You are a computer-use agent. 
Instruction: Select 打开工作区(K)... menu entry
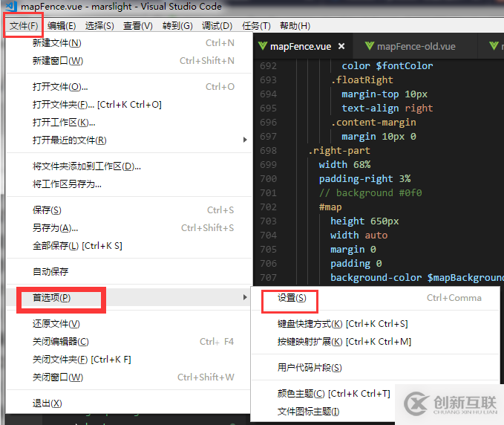[x=128, y=123]
